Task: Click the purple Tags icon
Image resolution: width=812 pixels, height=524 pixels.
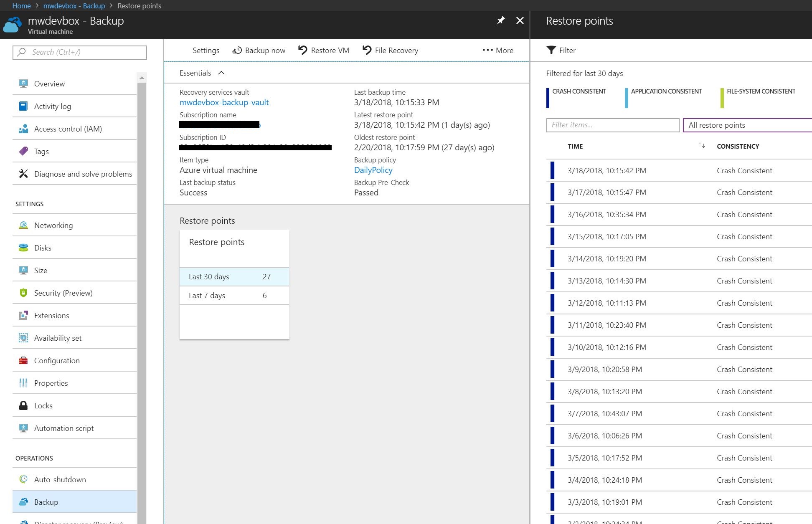Action: pyautogui.click(x=23, y=151)
